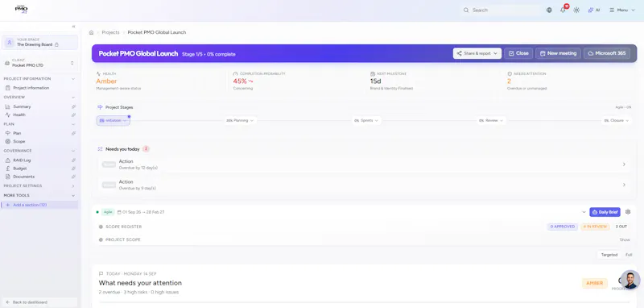
Task: Click the Agile methodology tag
Action: [108, 212]
